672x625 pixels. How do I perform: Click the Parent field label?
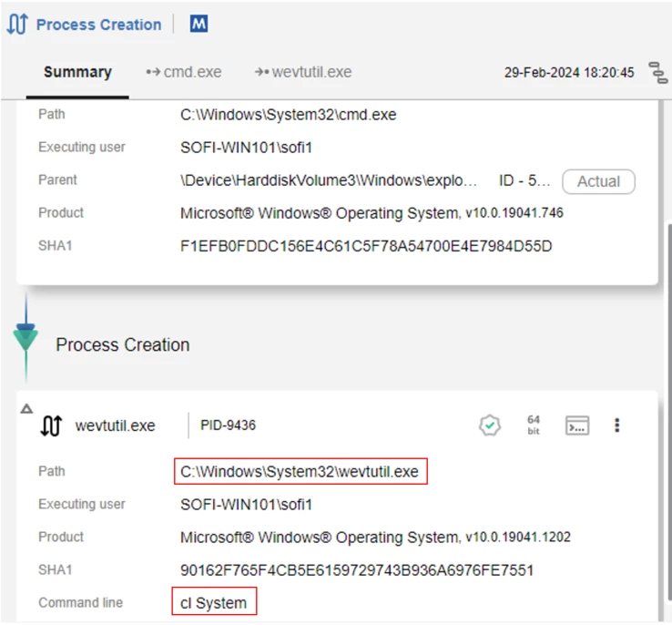coord(57,180)
